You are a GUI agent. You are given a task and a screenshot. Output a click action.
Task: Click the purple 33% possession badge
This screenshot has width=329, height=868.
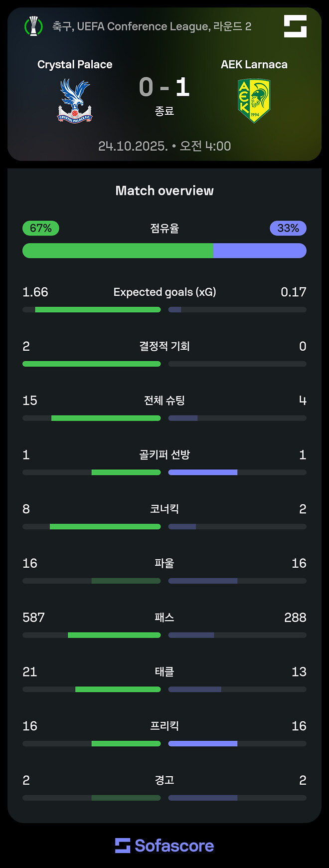click(x=288, y=228)
